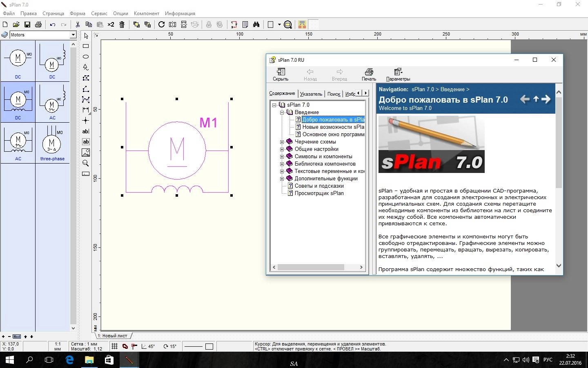Image resolution: width=588 pixels, height=368 pixels.
Task: Switch to the Поиск tab in help
Action: point(334,94)
